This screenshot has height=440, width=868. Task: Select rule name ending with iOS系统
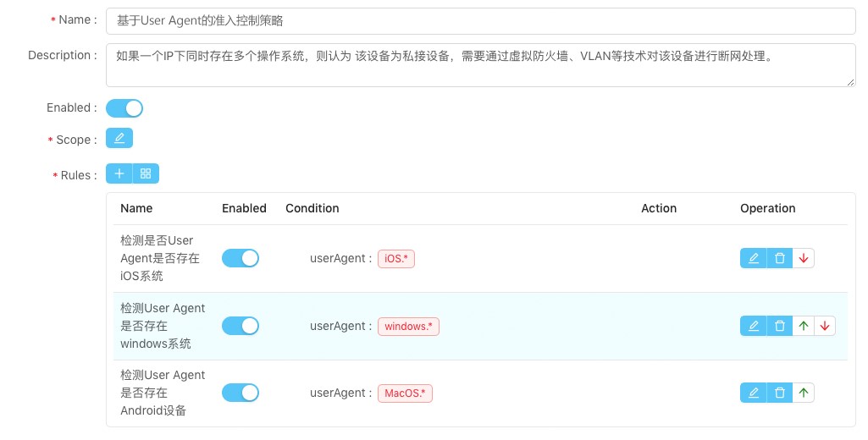tap(160, 258)
